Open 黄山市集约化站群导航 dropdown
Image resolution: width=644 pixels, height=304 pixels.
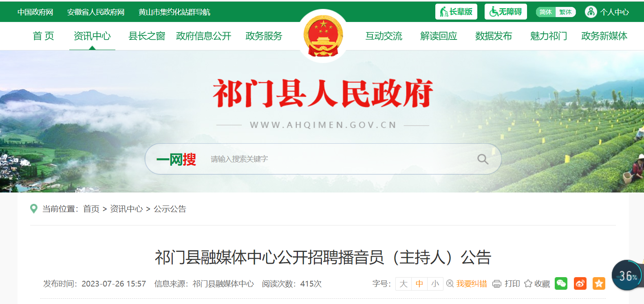click(x=174, y=12)
